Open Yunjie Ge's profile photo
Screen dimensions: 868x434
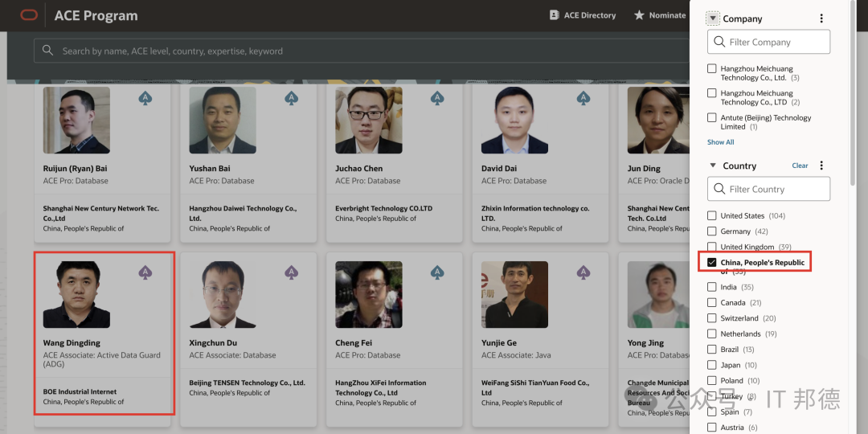(x=515, y=294)
